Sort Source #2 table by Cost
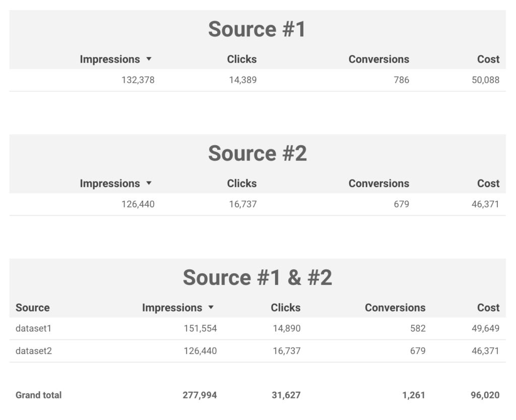The image size is (516, 420). (488, 184)
